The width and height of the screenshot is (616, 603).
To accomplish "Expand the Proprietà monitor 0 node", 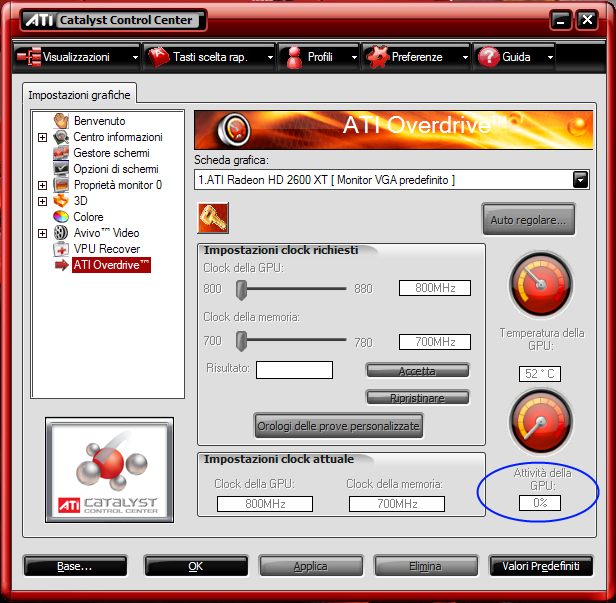I will (x=42, y=185).
